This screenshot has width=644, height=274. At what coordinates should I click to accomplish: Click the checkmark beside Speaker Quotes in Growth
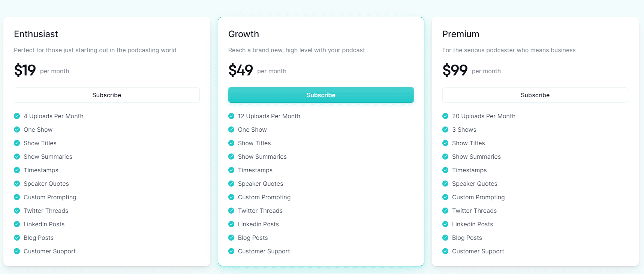pyautogui.click(x=231, y=184)
